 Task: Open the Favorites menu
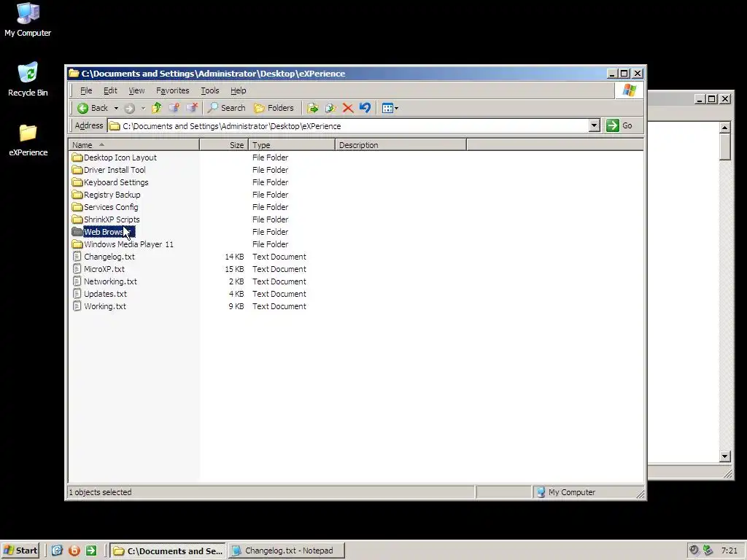point(172,90)
